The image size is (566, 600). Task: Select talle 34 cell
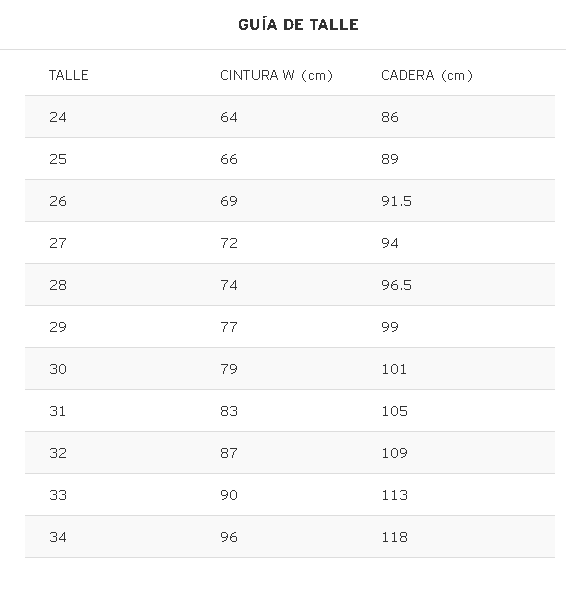[x=58, y=538]
